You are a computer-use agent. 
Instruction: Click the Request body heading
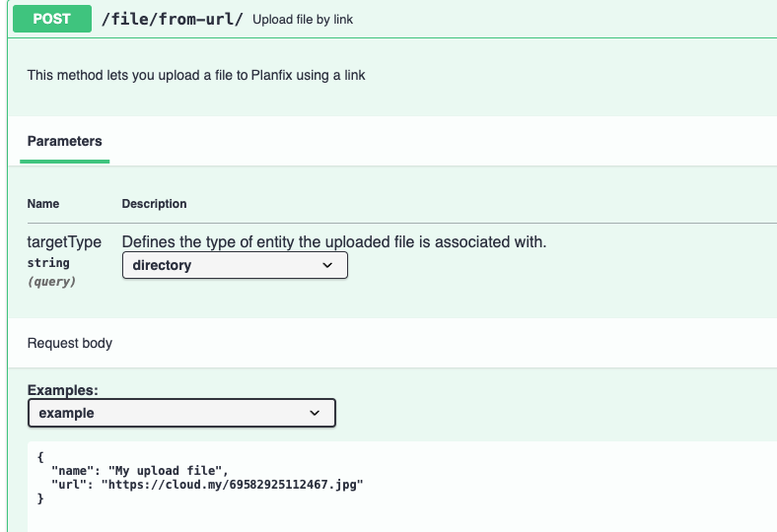pos(70,344)
